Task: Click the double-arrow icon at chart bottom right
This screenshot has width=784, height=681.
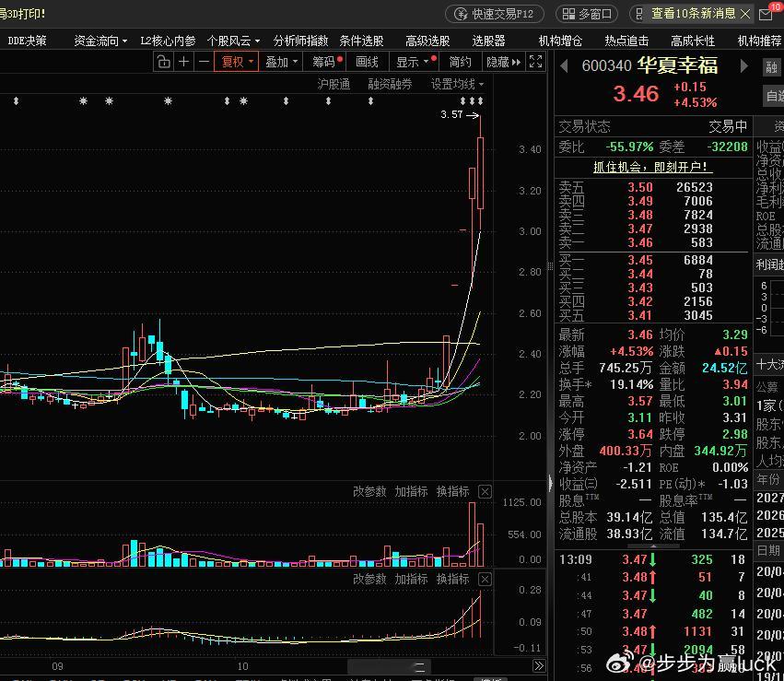Action: 539,666
